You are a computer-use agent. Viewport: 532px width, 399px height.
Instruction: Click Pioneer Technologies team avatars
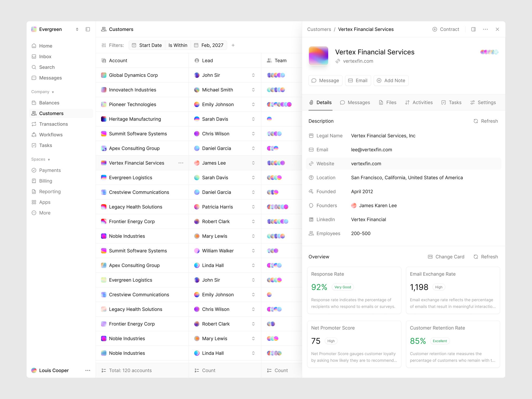(279, 105)
